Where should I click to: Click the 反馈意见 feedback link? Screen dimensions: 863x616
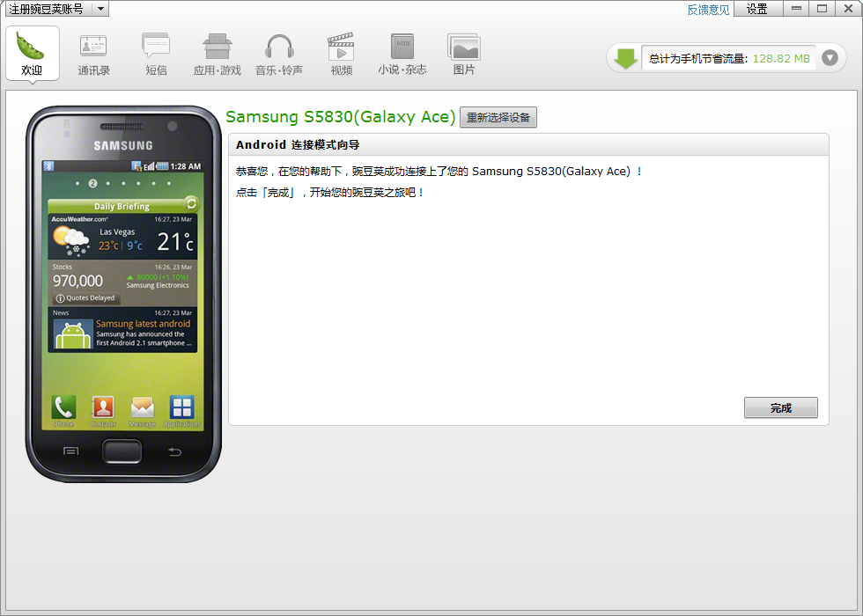click(708, 10)
